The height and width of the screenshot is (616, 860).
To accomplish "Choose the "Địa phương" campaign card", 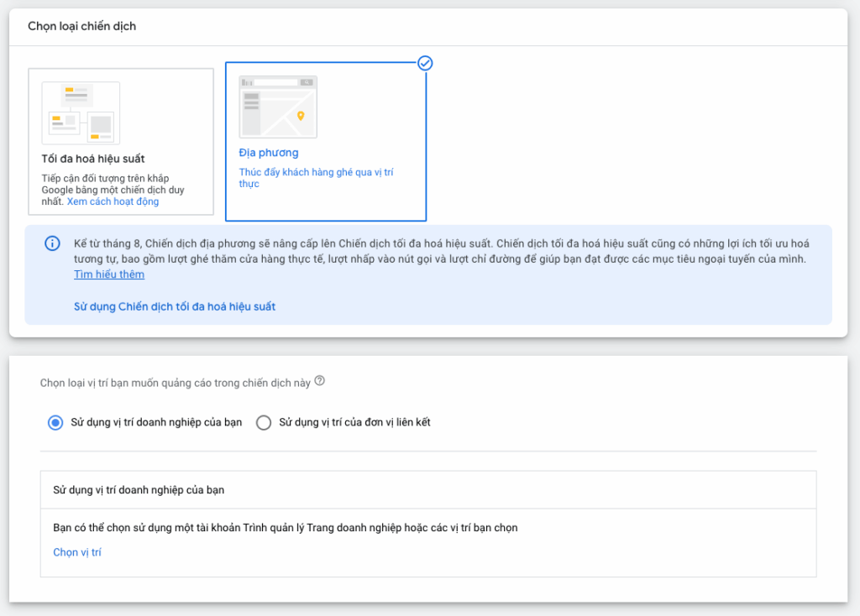I will point(326,142).
